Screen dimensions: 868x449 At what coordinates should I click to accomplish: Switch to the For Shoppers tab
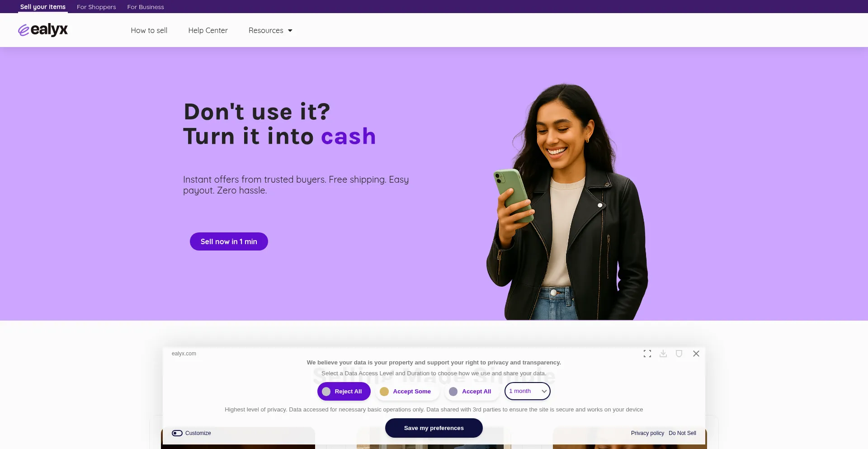point(96,7)
